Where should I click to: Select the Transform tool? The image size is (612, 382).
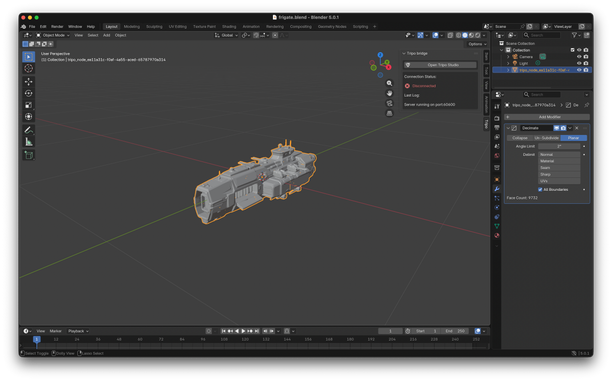click(28, 116)
